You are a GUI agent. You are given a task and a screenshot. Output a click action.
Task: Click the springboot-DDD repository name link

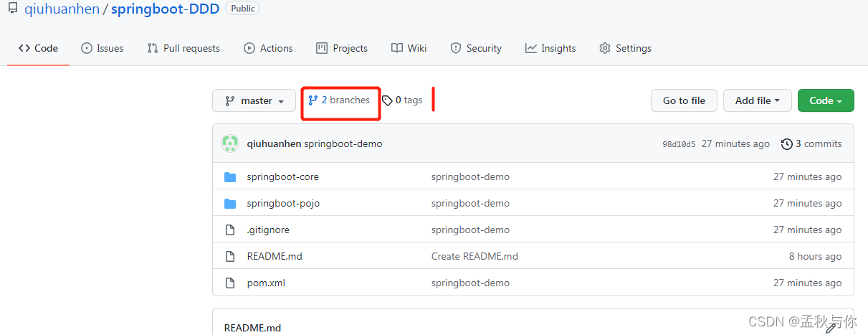tap(165, 9)
